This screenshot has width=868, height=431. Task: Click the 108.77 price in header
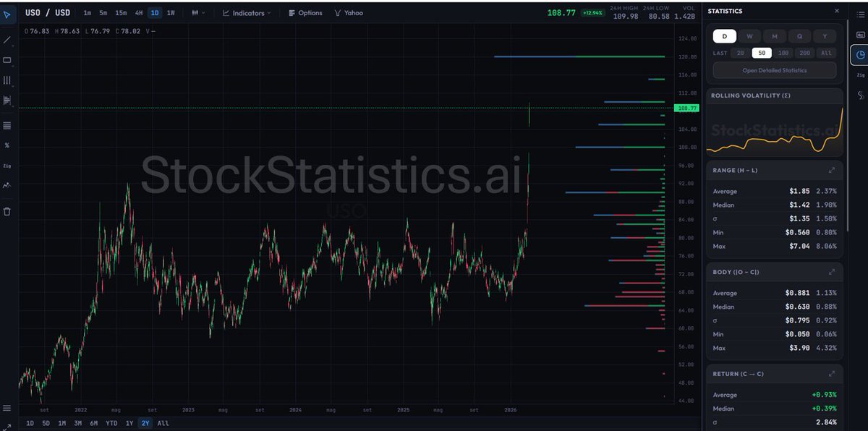click(x=561, y=13)
